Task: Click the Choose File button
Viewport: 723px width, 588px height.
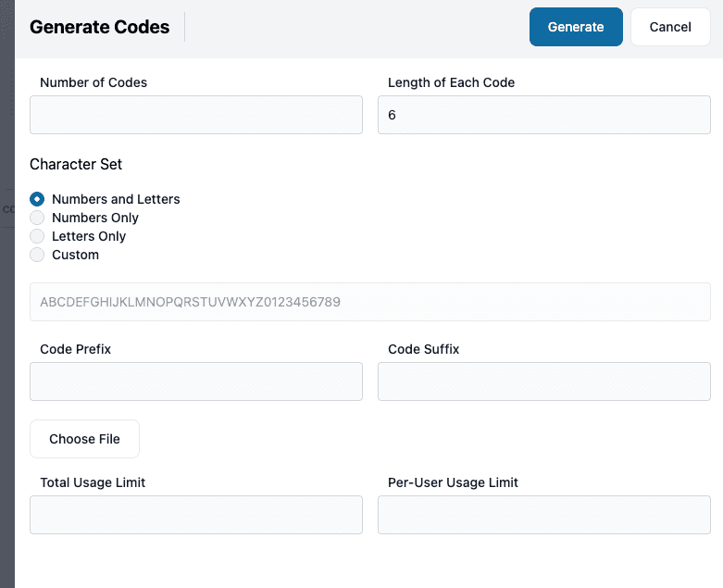Action: (x=84, y=439)
